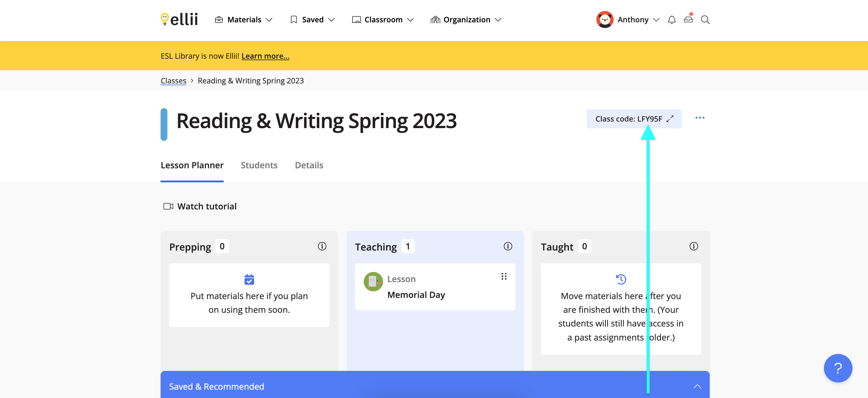Open the class three-dots options menu
868x398 pixels.
coord(699,118)
